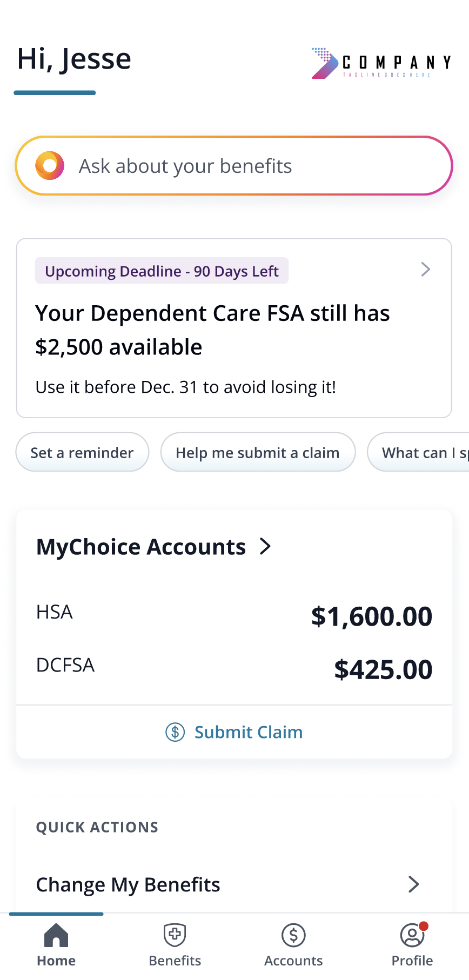Image resolution: width=469 pixels, height=980 pixels.
Task: Click the Submit Claim link
Action: pos(248,732)
